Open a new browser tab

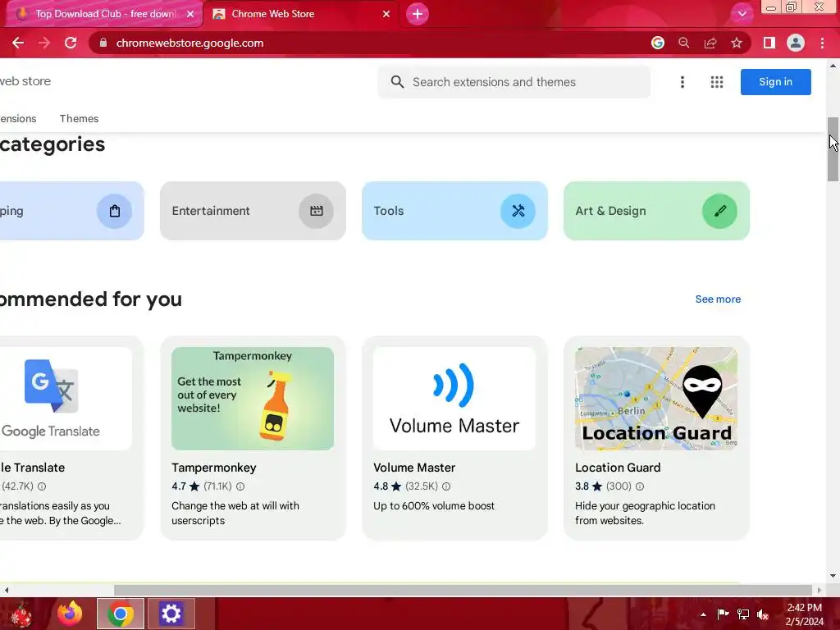(x=418, y=14)
